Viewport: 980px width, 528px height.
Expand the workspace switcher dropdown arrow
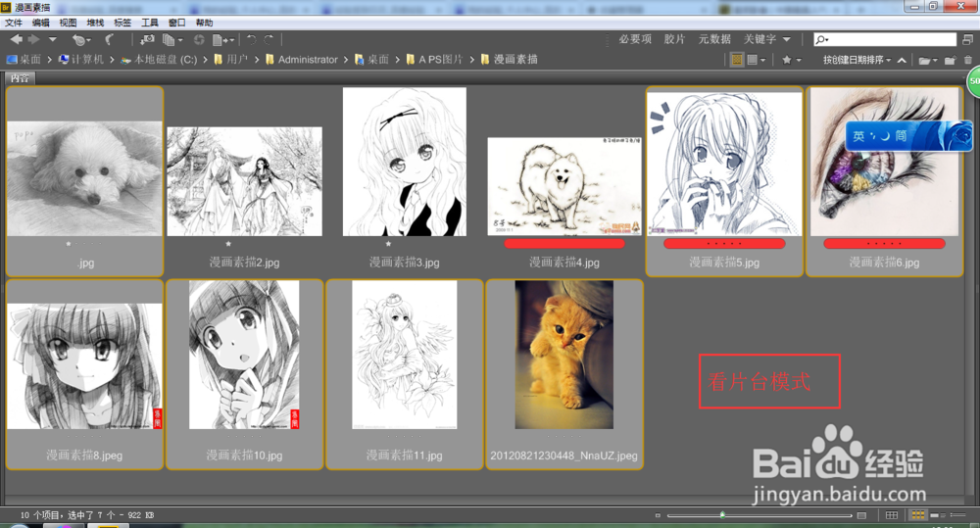[x=786, y=39]
